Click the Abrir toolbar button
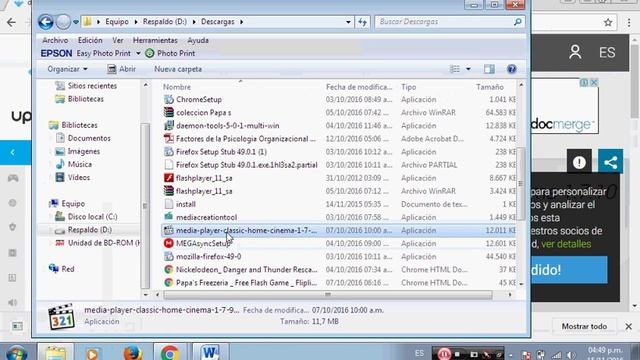Viewport: 640px width, 360px height. pyautogui.click(x=121, y=69)
